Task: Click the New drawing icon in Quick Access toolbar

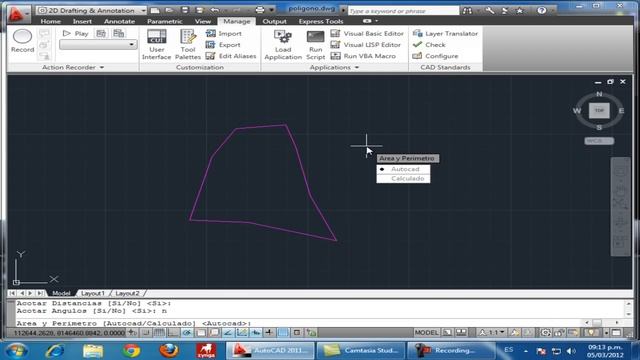Action: [155, 10]
